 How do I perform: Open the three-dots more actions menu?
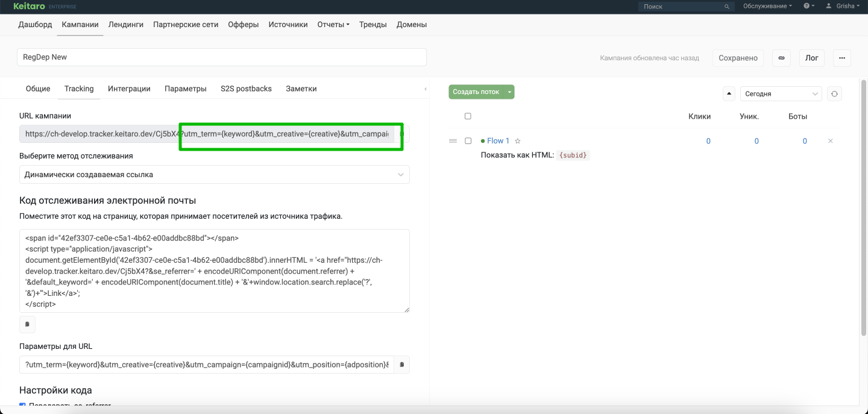click(842, 58)
